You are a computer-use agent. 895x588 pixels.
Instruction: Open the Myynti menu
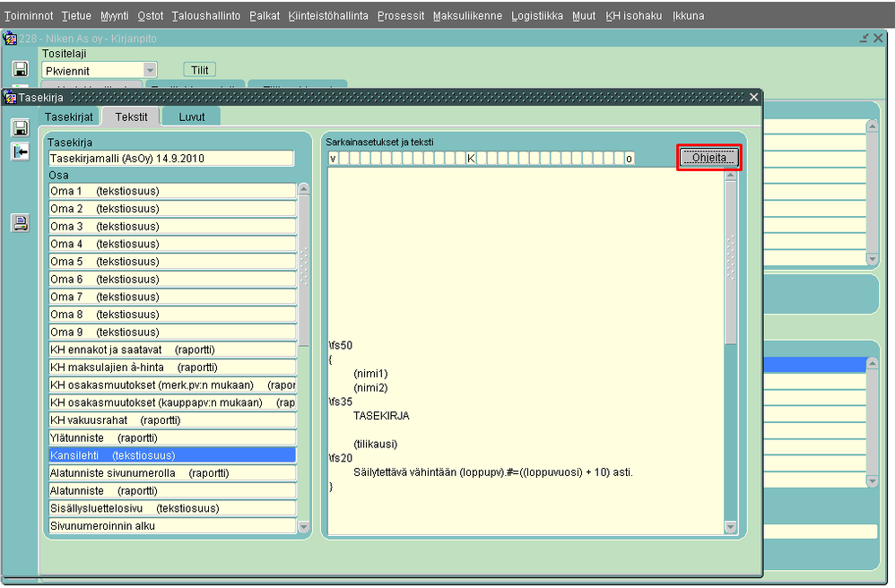115,16
